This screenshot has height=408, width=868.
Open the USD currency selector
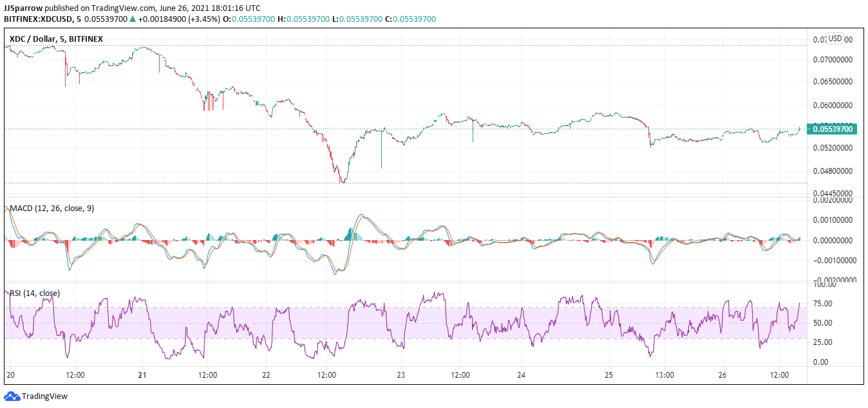(835, 39)
